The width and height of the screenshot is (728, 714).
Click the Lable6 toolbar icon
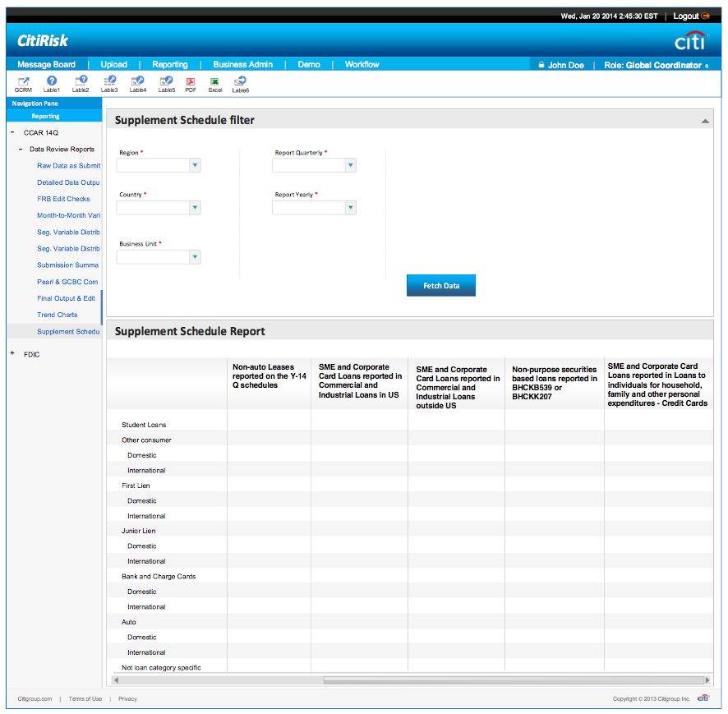click(x=240, y=81)
